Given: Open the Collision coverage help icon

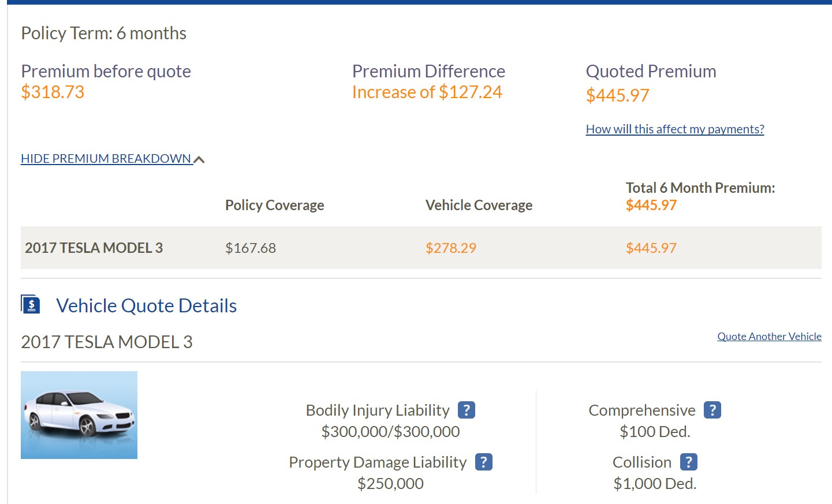Looking at the screenshot, I should (x=688, y=461).
